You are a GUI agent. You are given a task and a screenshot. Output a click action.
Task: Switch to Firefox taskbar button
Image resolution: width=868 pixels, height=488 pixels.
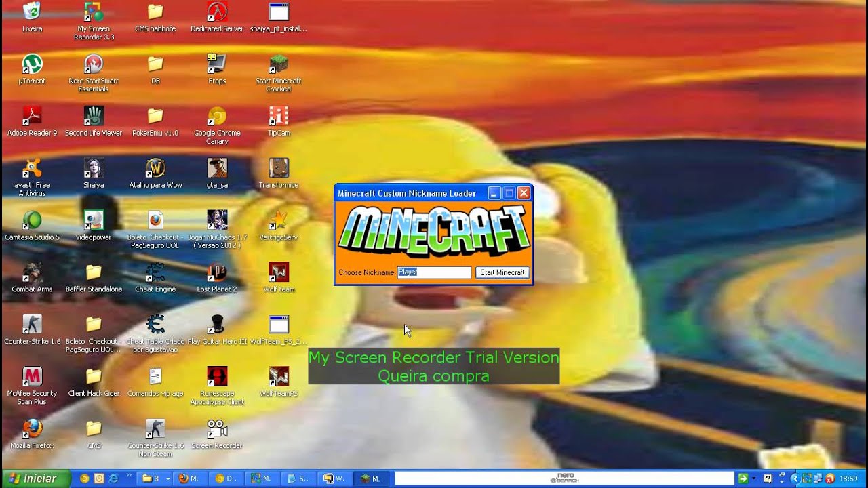tap(192, 479)
